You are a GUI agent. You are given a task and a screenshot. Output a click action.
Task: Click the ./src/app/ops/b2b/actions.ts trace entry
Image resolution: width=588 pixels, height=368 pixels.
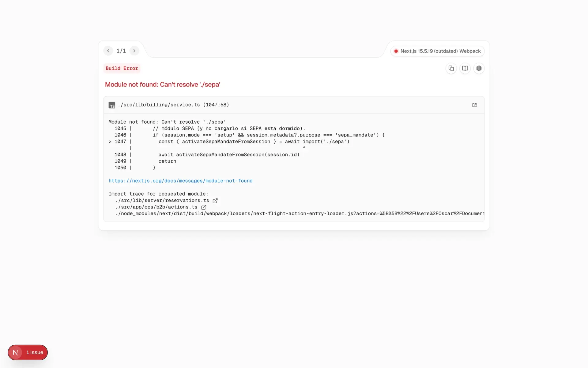click(x=156, y=207)
